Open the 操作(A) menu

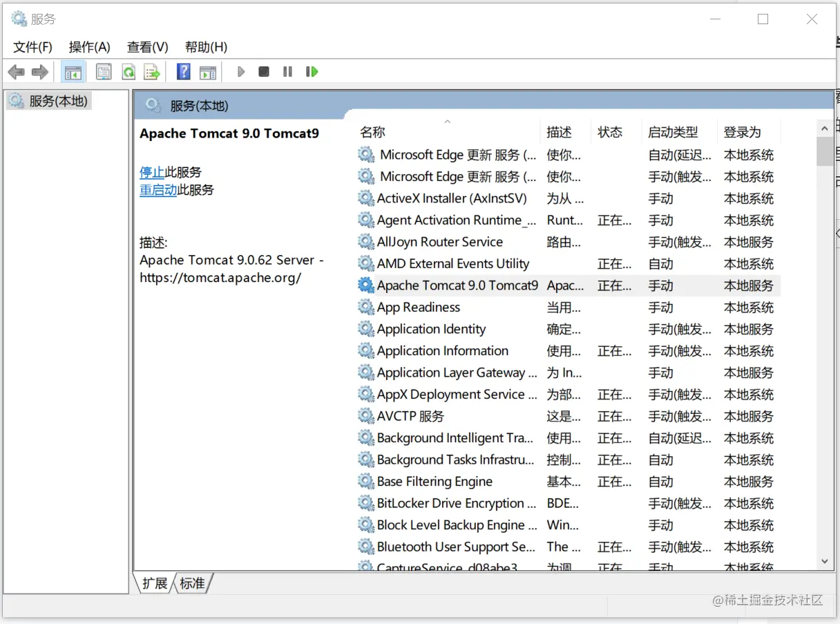tap(90, 47)
